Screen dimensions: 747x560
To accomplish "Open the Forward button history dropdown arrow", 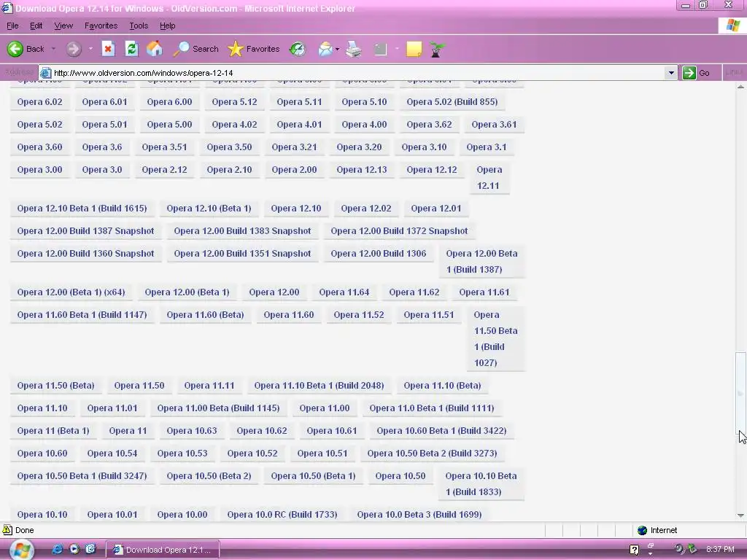I will pos(90,49).
